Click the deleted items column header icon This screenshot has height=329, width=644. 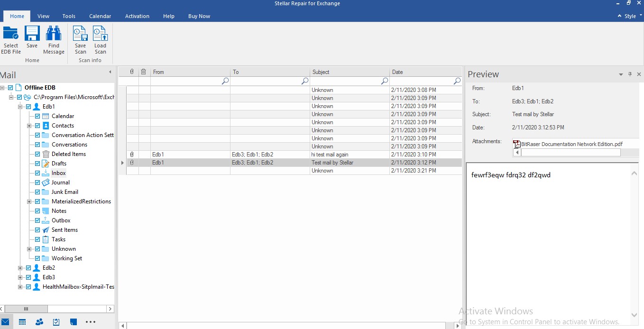point(144,72)
